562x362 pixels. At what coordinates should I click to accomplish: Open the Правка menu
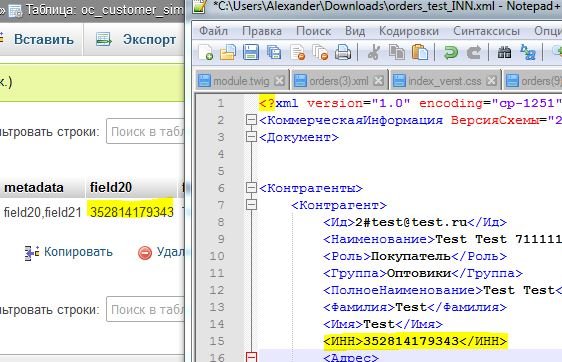tap(262, 31)
